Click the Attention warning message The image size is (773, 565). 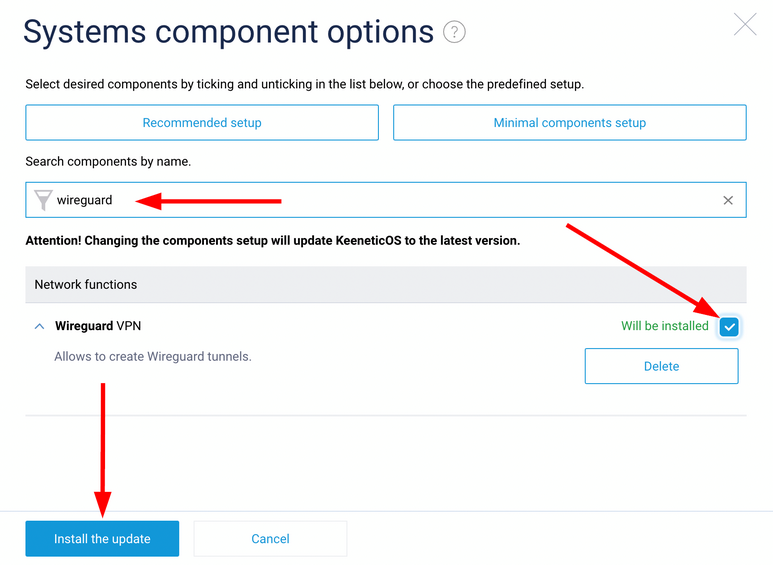coord(272,241)
